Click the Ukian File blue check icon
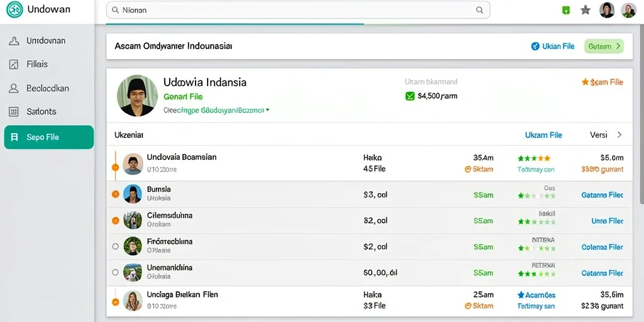The width and height of the screenshot is (644, 322). [535, 47]
